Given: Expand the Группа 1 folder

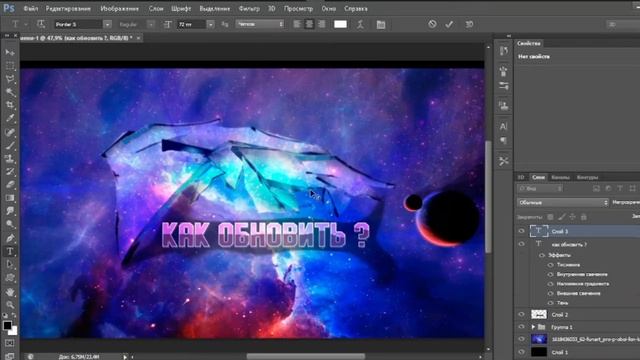Looking at the screenshot, I should coord(533,327).
